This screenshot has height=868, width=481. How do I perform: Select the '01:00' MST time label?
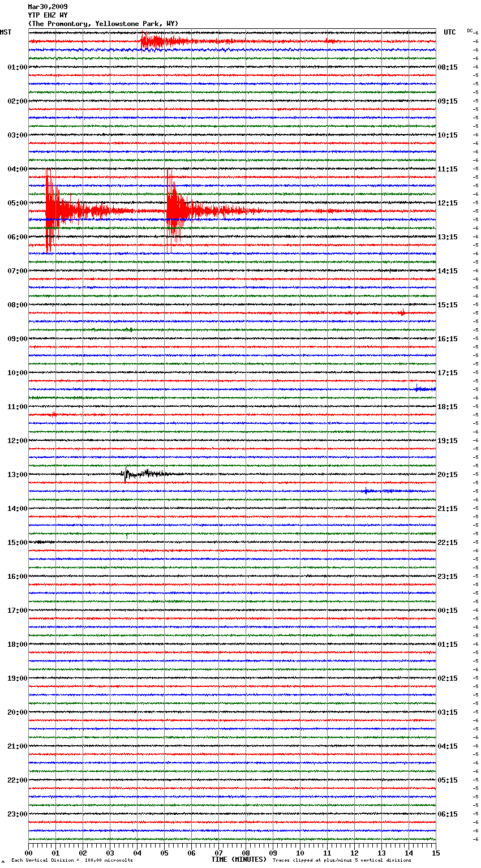[18, 67]
